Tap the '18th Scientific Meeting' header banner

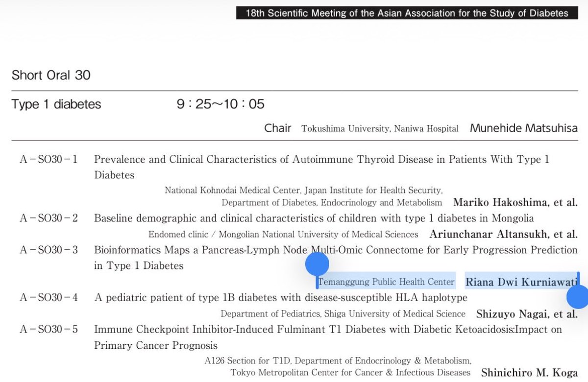[407, 13]
